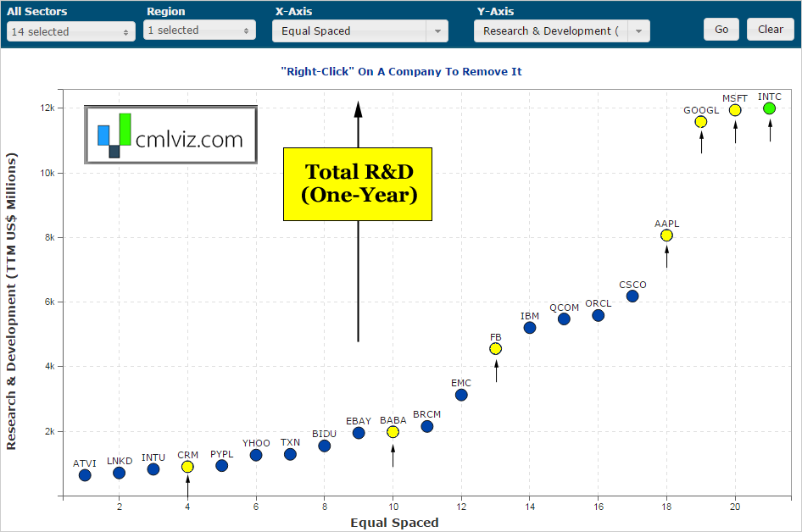Screen dimensions: 802x532
Task: Click the Go button
Action: pos(721,30)
